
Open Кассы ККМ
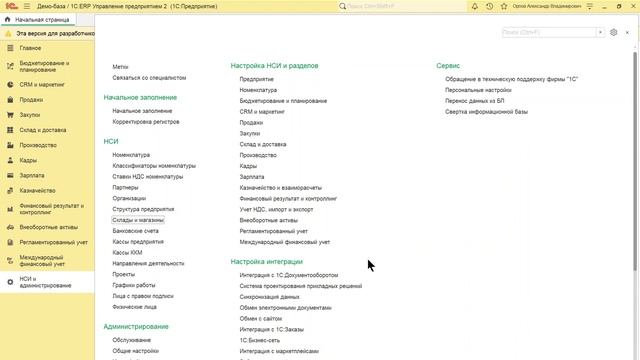pos(127,252)
